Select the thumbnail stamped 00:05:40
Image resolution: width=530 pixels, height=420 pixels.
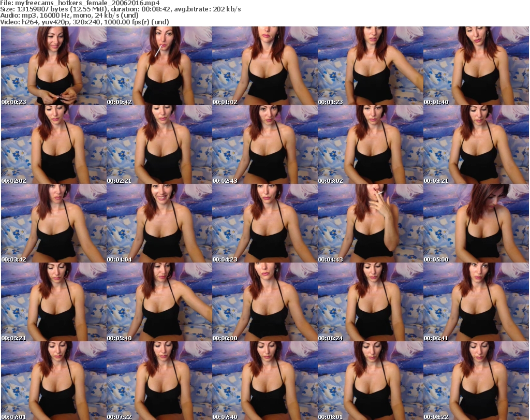click(159, 302)
